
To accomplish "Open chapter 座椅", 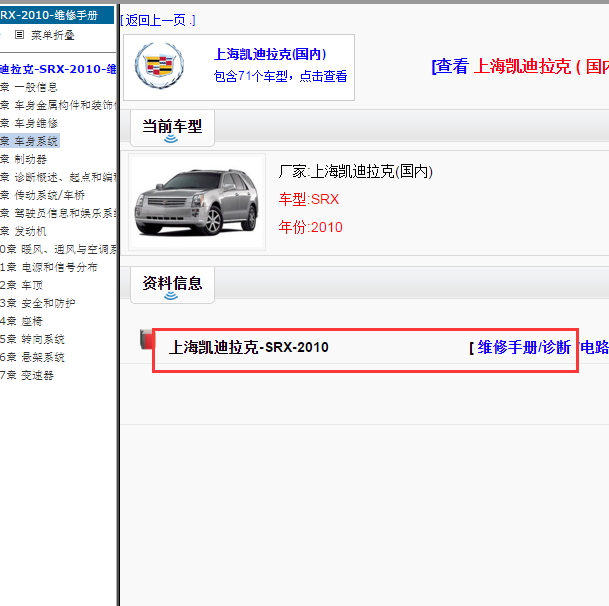I will click(21, 321).
